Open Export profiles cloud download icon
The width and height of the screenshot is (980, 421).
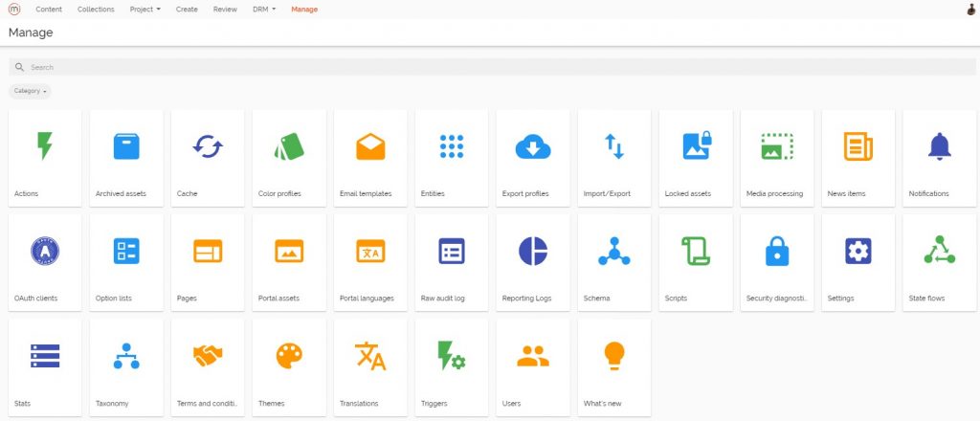pos(532,146)
